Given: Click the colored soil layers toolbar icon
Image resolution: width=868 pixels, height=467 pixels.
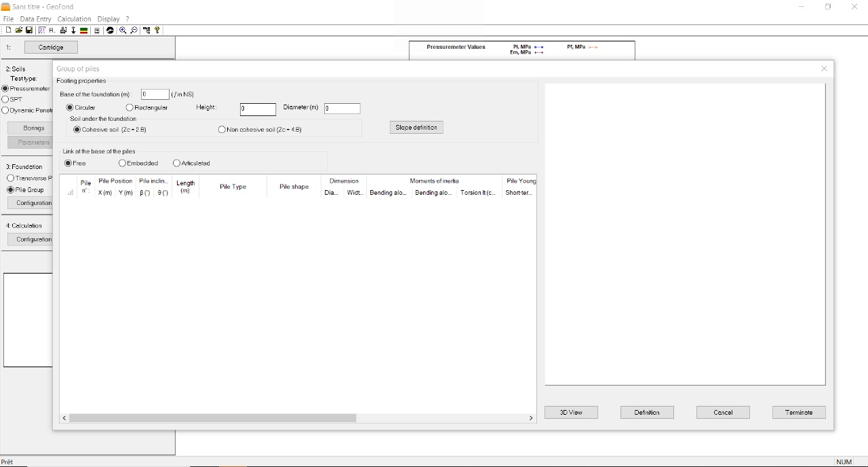Looking at the screenshot, I should coord(83,30).
